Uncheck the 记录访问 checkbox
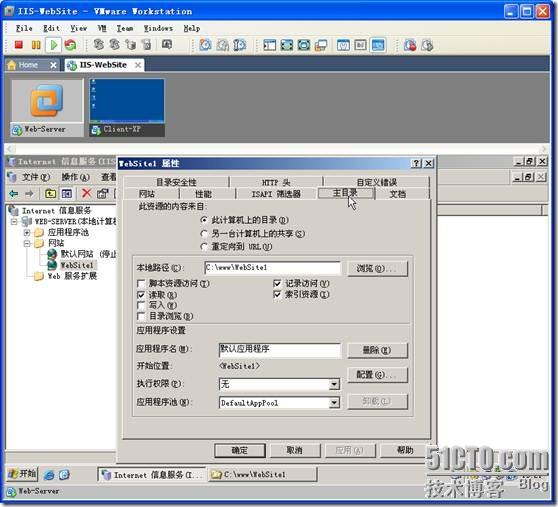Image resolution: width=558 pixels, height=507 pixels. pyautogui.click(x=277, y=284)
